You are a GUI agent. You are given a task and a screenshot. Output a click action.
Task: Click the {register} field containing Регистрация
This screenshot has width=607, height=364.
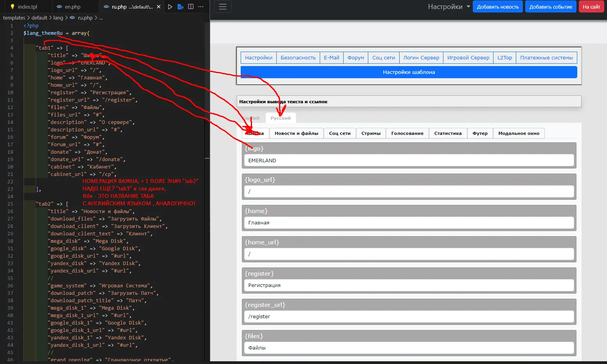(x=409, y=285)
